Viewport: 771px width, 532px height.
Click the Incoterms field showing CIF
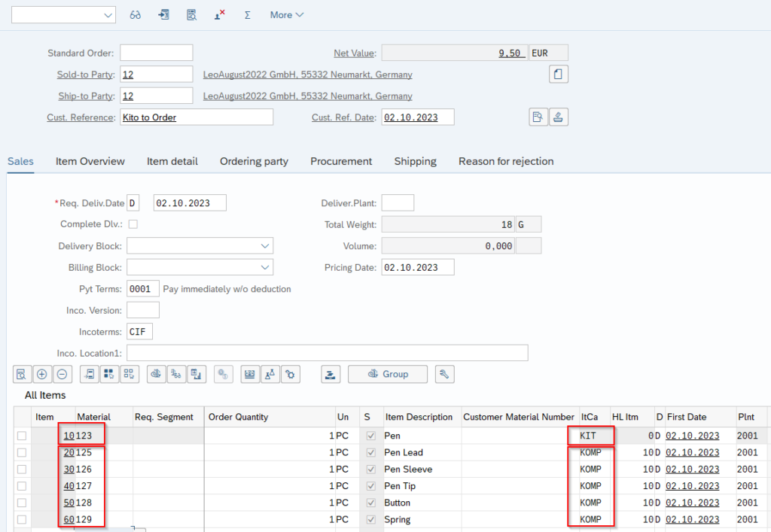(139, 332)
